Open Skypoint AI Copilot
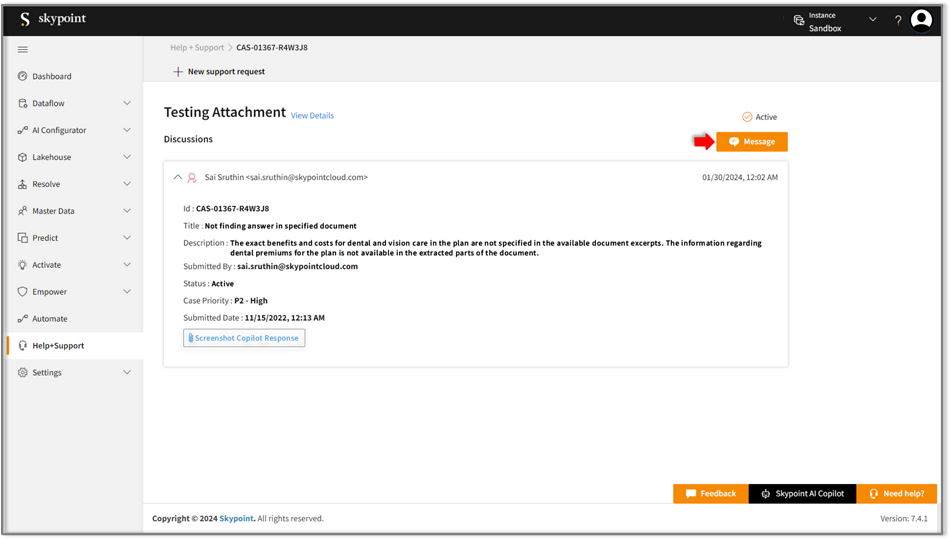950x539 pixels. (x=802, y=494)
